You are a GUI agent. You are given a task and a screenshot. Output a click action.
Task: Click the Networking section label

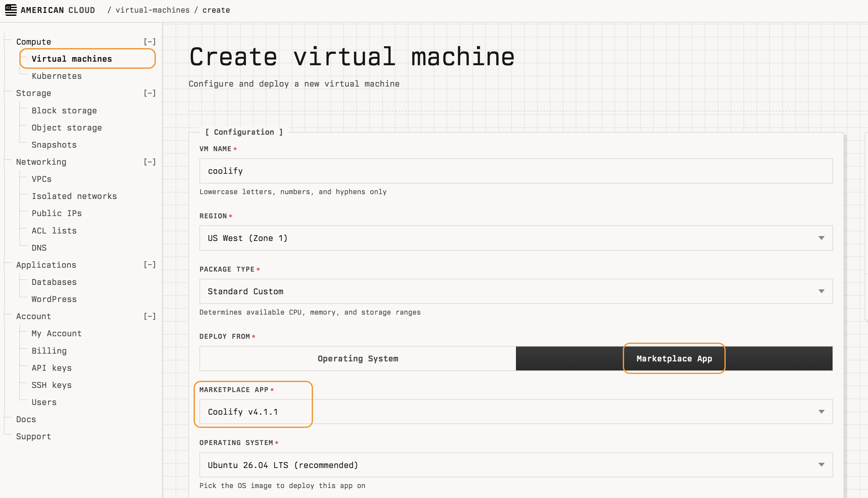point(41,162)
